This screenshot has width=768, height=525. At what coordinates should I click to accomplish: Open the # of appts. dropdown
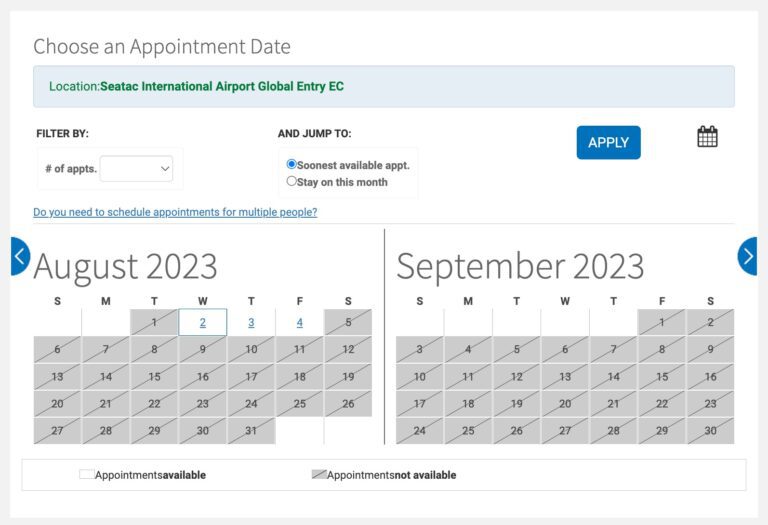(136, 168)
